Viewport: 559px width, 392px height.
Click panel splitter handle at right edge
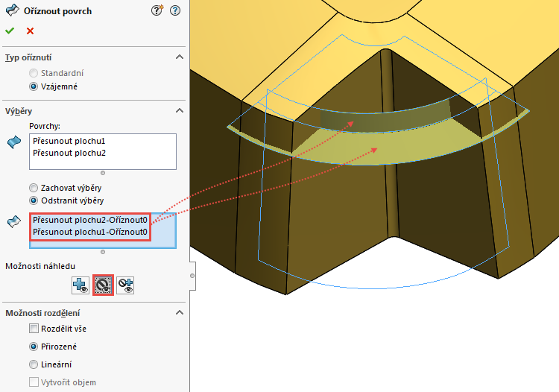pyautogui.click(x=192, y=276)
